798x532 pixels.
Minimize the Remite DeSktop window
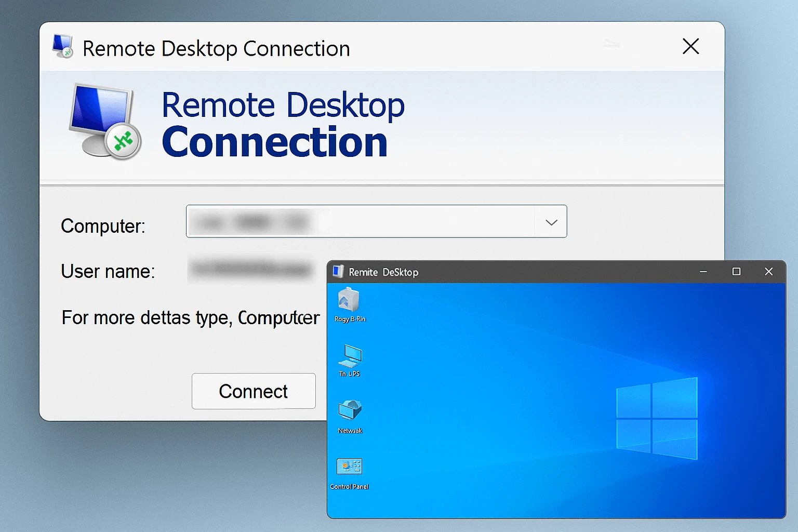coord(703,272)
